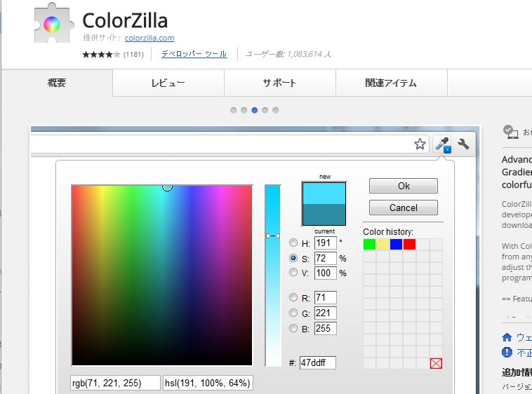Screen dimensions: 532x394
Task: Click the checkmark device compatibility icon
Action: click(x=510, y=132)
